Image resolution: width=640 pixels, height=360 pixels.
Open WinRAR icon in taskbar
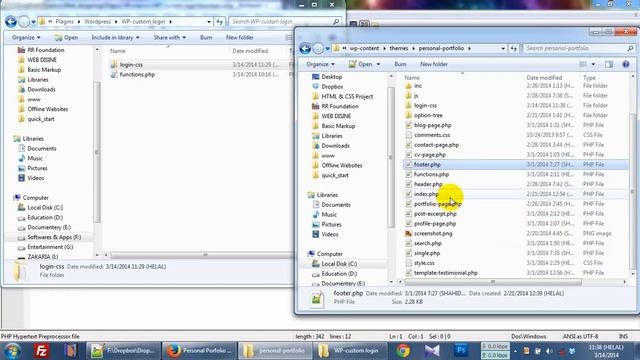[70, 351]
